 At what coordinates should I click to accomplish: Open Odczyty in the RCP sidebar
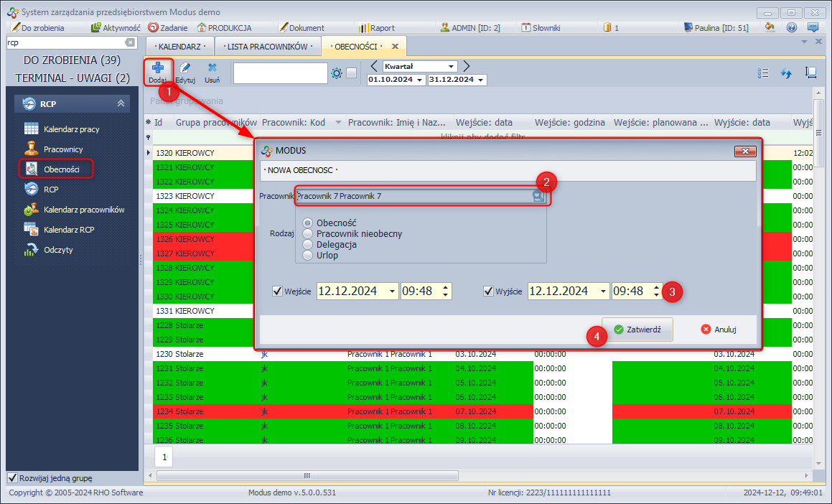coord(58,250)
